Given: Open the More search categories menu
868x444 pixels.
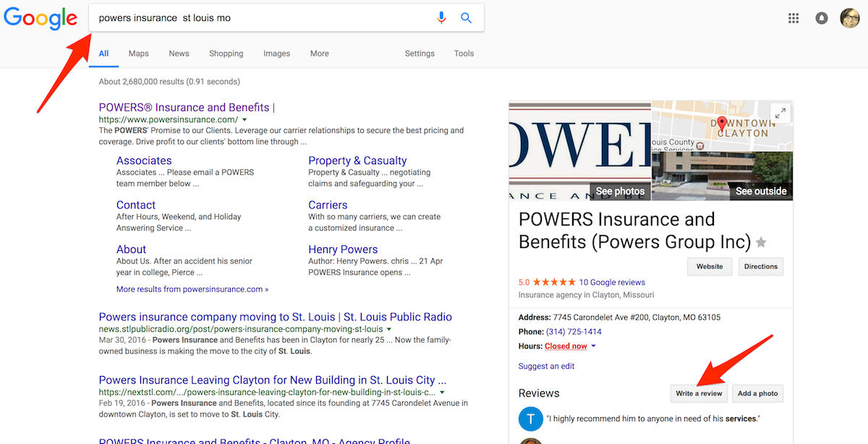Looking at the screenshot, I should [x=320, y=54].
